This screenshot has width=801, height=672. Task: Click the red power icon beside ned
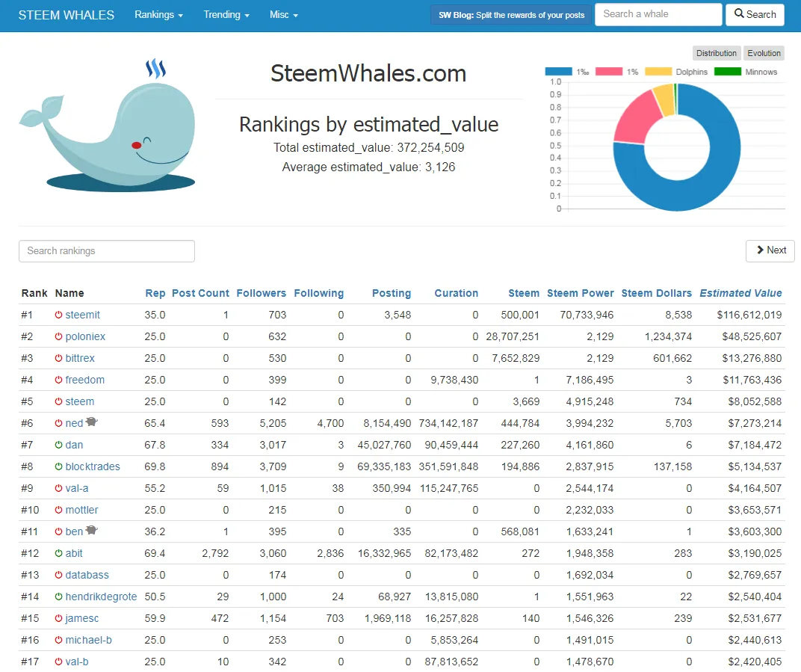[59, 424]
